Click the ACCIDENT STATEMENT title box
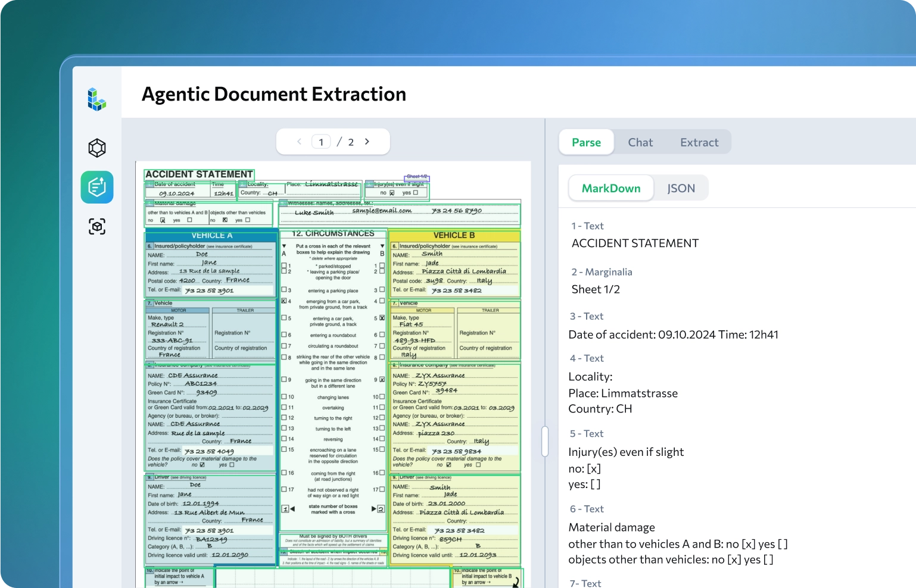The height and width of the screenshot is (588, 916). pos(199,174)
